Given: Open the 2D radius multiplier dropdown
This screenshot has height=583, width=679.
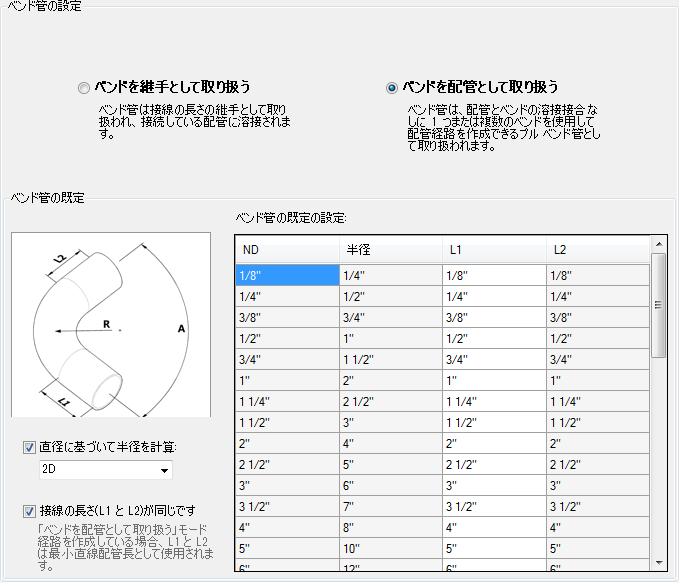Looking at the screenshot, I should [106, 470].
